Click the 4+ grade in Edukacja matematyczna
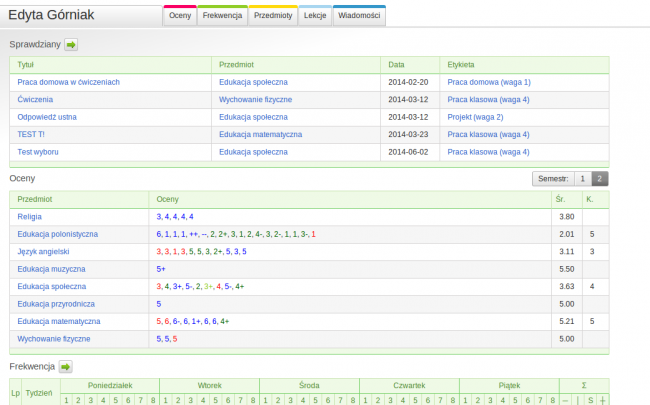Image resolution: width=650 pixels, height=405 pixels. pyautogui.click(x=225, y=321)
